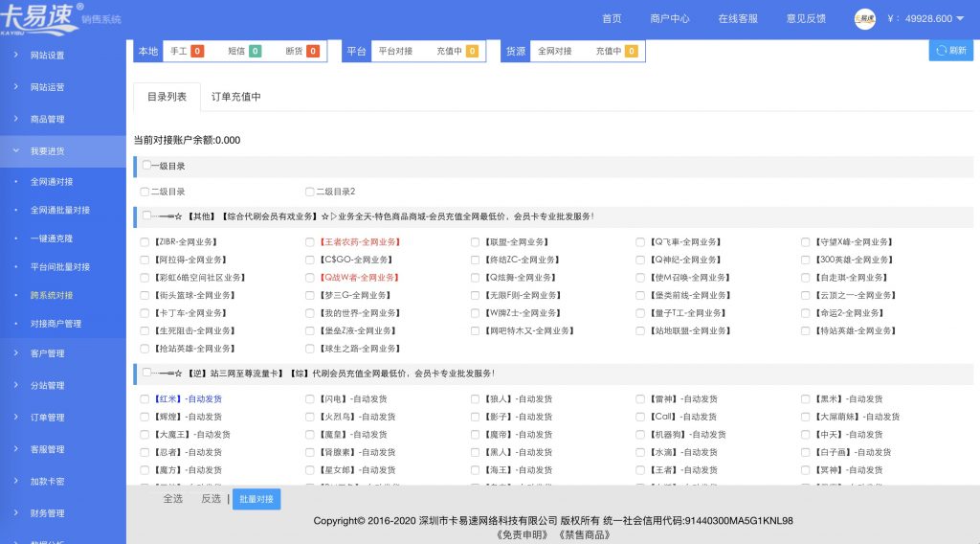This screenshot has width=980, height=544.
Task: Expand the 商品管理 sidebar menu
Action: [x=62, y=119]
